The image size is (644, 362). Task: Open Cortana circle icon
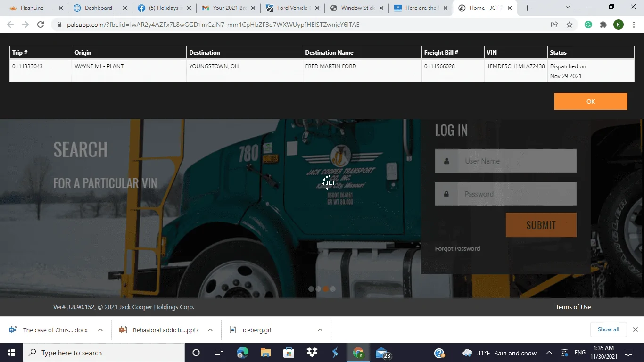(196, 353)
